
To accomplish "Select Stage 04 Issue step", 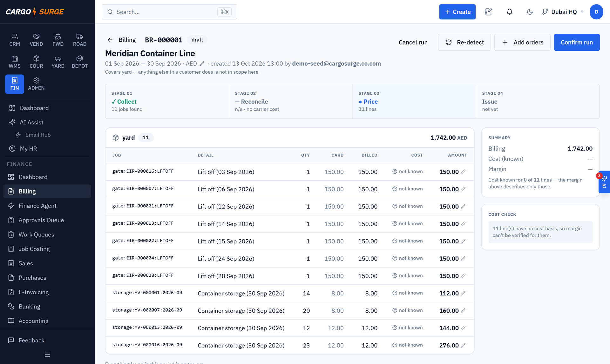I will tap(538, 102).
